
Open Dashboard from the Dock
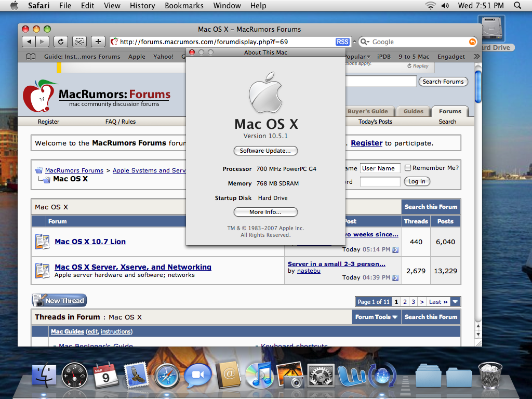point(75,376)
